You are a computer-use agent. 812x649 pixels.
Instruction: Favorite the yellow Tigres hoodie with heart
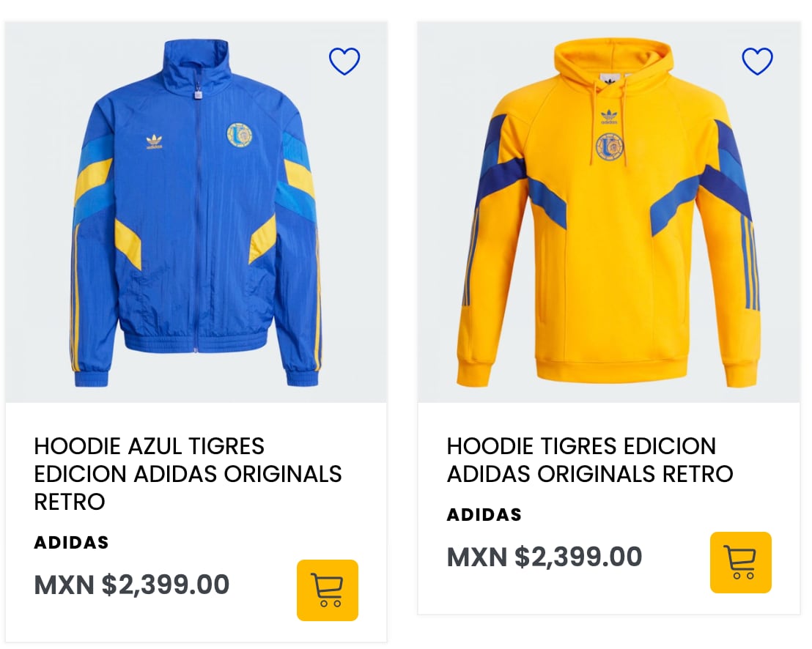[757, 62]
